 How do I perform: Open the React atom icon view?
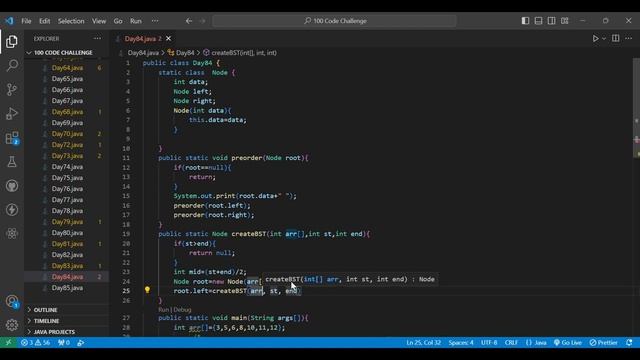click(12, 233)
